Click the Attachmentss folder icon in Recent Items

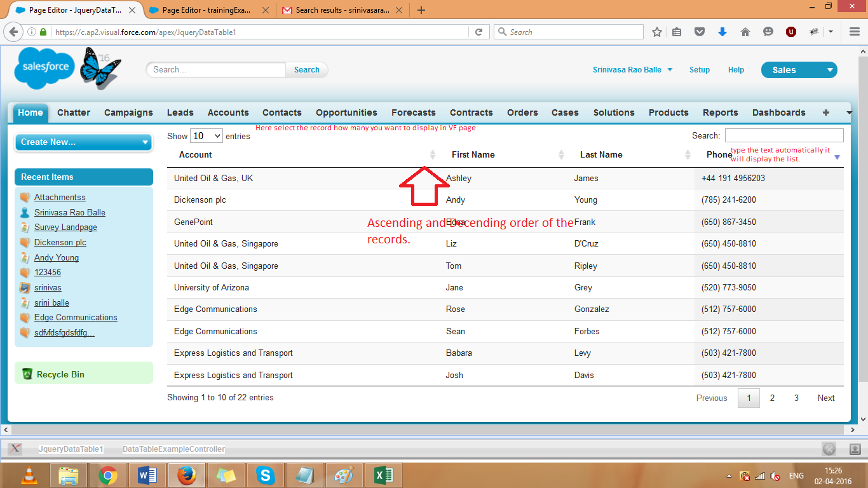coord(24,197)
